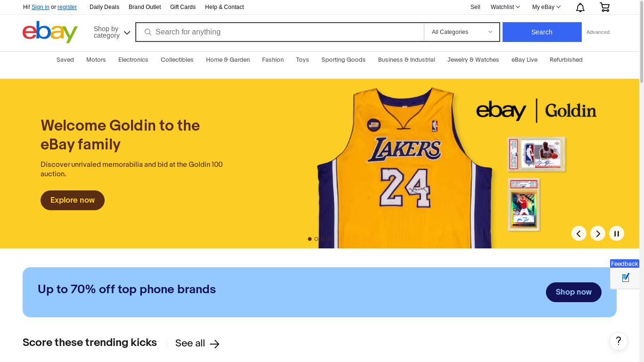Open the feedback notepad icon
644x362 pixels.
coord(625,278)
